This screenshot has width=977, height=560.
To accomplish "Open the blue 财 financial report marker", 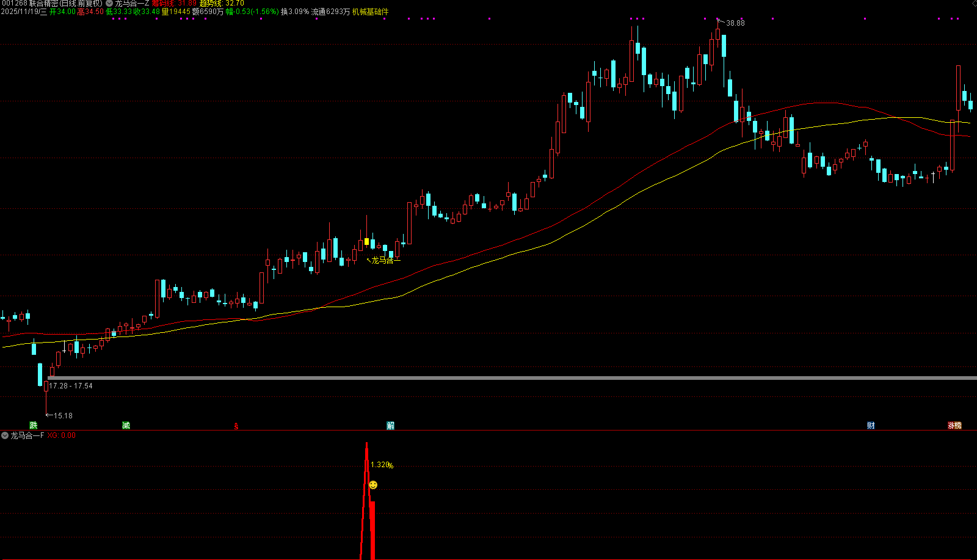I will click(x=871, y=425).
